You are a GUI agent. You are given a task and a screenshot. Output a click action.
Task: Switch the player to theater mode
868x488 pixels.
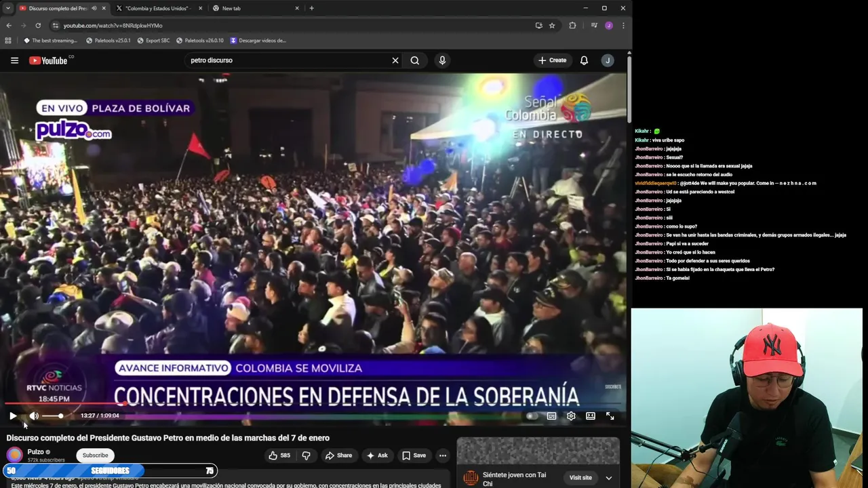pos(591,415)
